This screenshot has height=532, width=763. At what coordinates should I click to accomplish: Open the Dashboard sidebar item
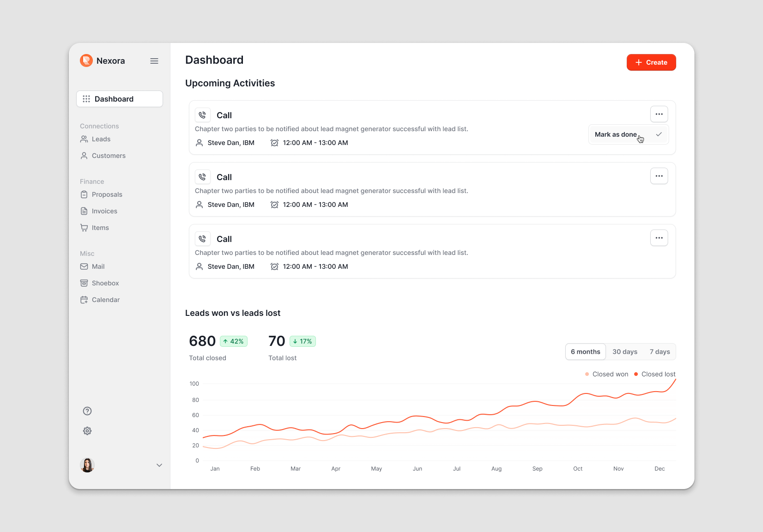[120, 99]
